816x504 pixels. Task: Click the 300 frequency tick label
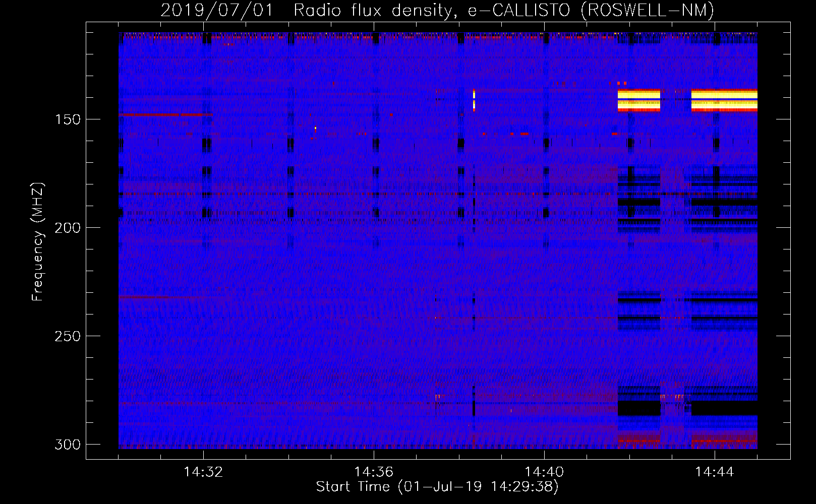click(x=68, y=445)
